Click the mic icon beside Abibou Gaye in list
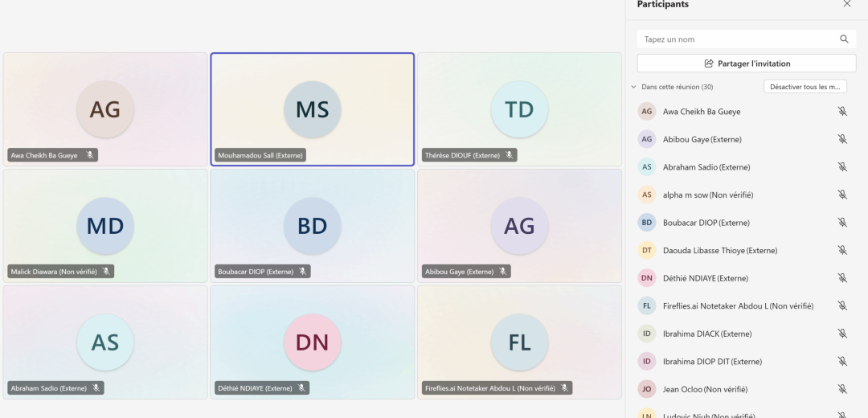The image size is (868, 418). click(x=842, y=139)
